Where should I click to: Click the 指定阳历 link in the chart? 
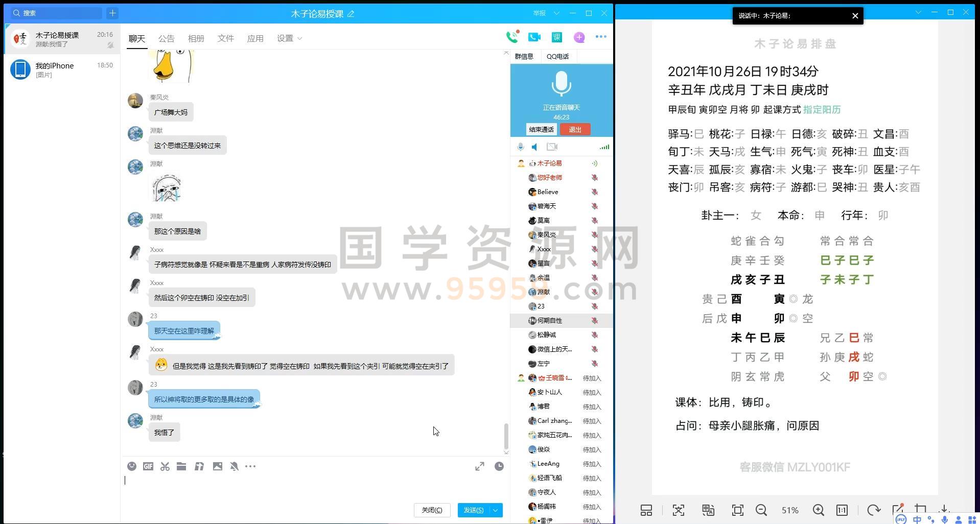[823, 109]
